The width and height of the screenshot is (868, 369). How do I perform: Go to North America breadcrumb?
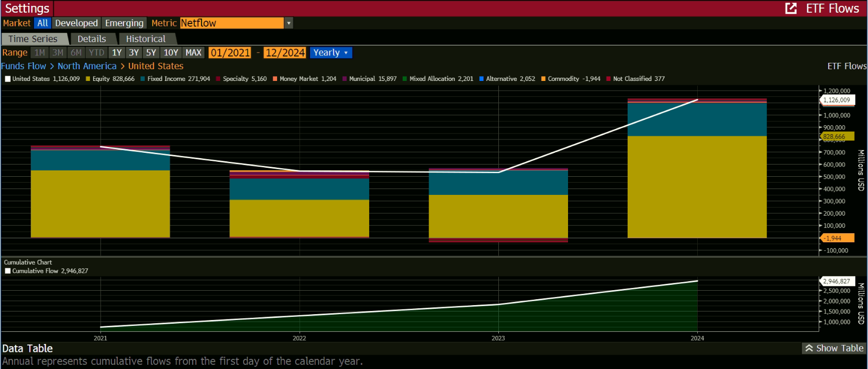(x=87, y=66)
